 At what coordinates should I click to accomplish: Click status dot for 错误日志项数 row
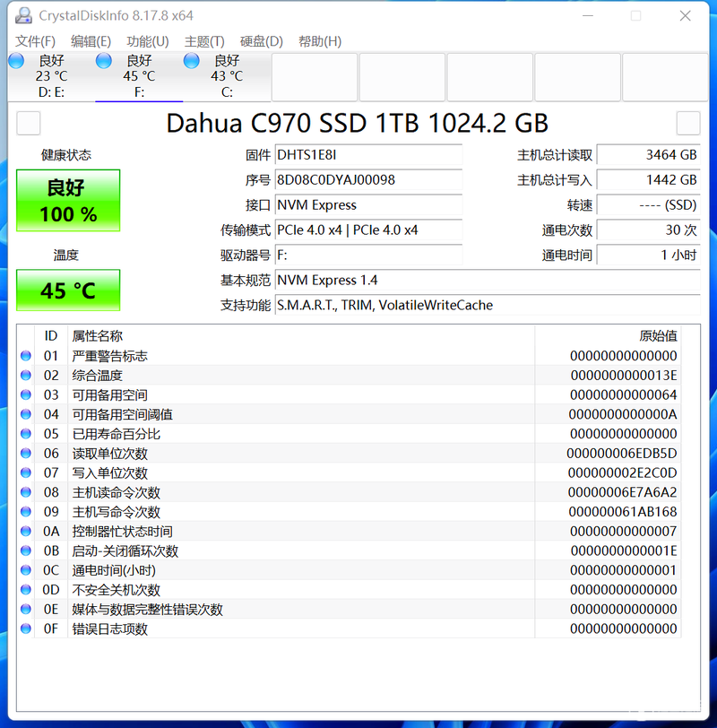tap(26, 628)
